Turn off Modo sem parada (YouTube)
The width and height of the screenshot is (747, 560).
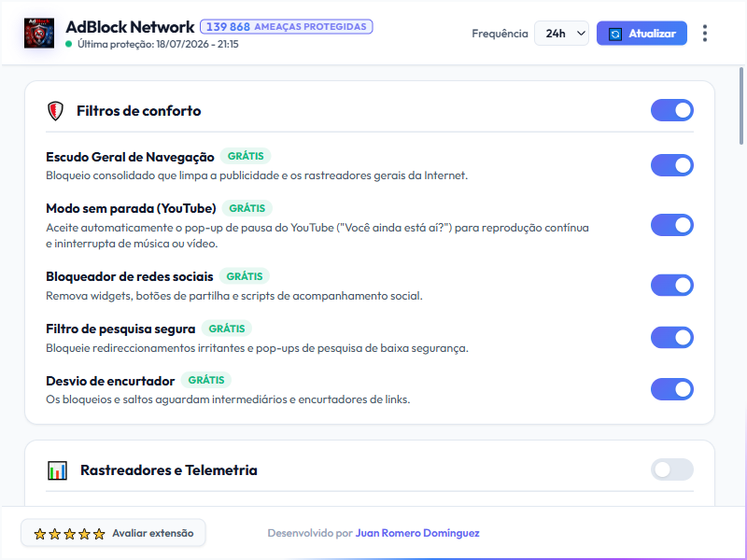pos(671,225)
